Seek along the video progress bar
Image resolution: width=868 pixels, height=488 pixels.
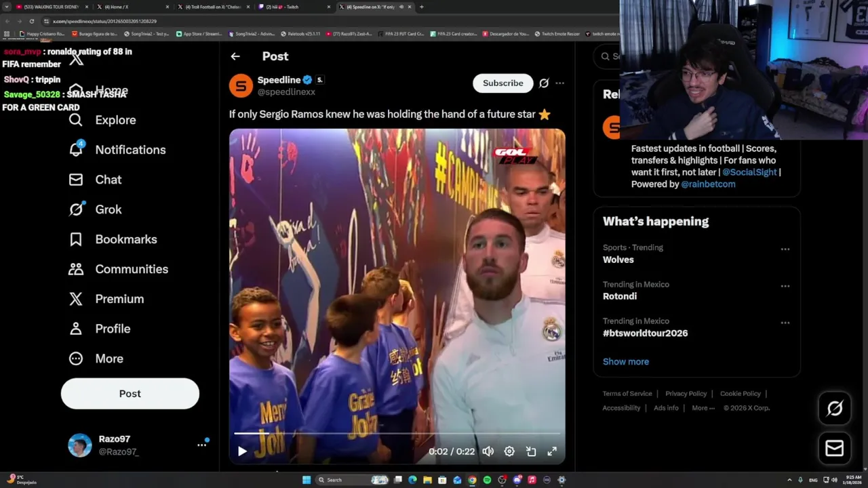click(x=397, y=433)
